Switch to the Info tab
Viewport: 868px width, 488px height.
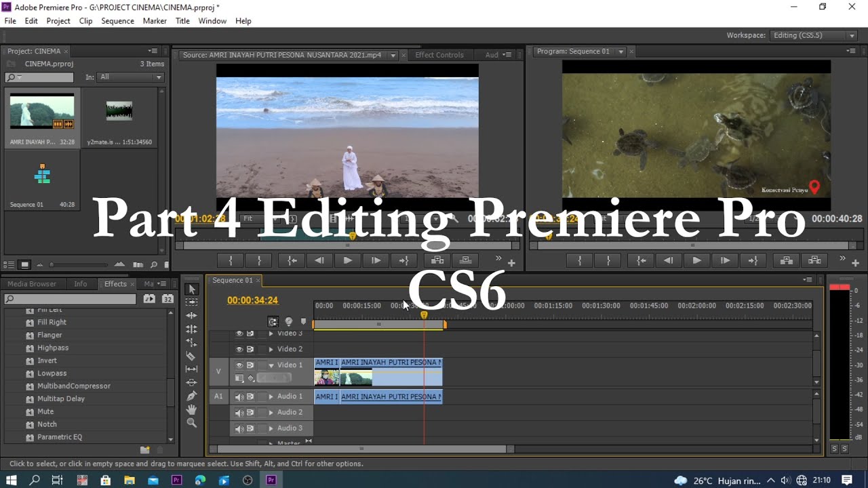80,284
